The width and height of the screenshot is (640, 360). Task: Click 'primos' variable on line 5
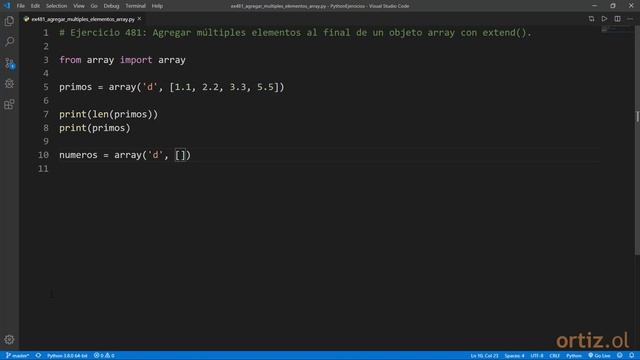(x=76, y=87)
